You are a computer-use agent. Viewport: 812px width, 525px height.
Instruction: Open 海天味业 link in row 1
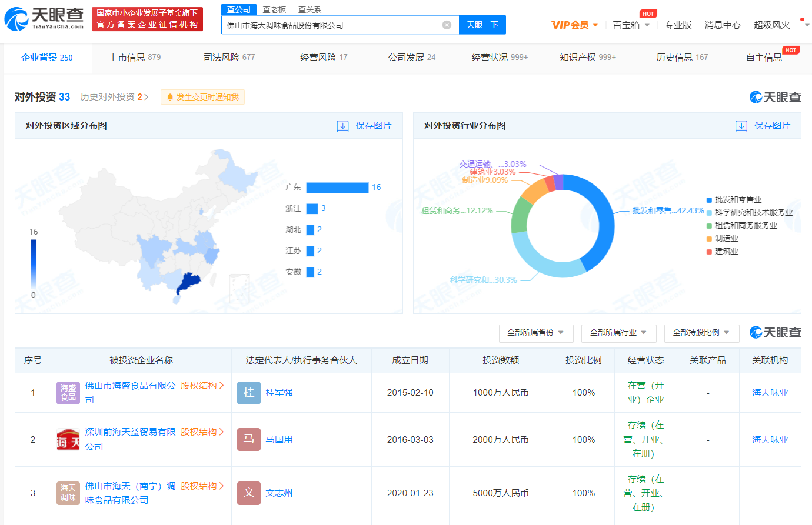coord(770,393)
